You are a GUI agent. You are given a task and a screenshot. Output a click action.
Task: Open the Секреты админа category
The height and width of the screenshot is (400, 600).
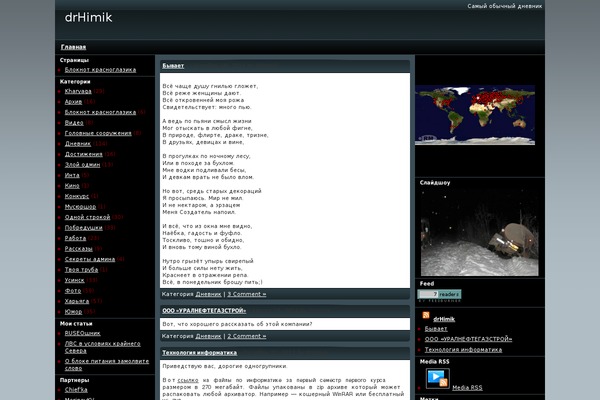click(90, 259)
